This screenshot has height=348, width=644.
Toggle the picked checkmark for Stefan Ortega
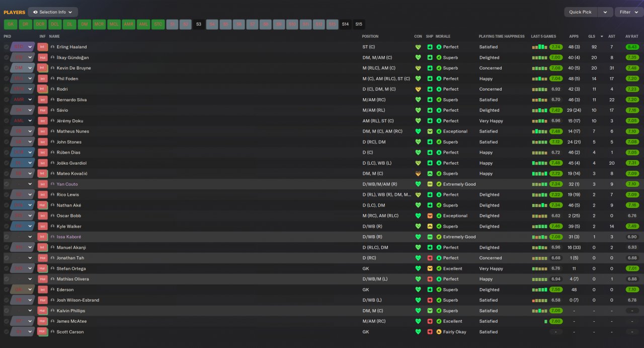7,268
